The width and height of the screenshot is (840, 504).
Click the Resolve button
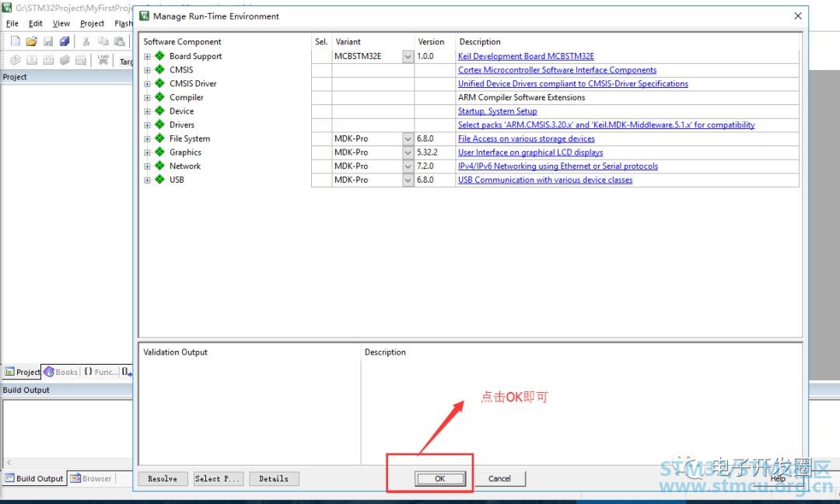[163, 479]
